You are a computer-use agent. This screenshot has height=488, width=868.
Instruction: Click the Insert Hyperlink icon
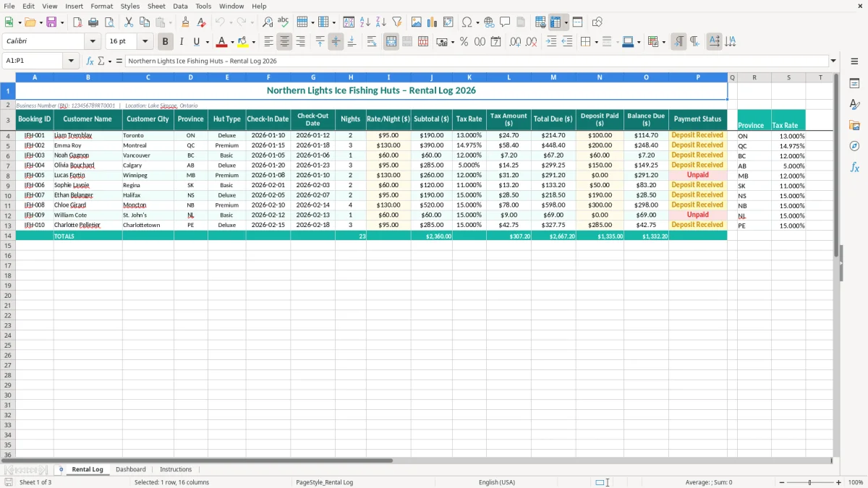pyautogui.click(x=490, y=22)
